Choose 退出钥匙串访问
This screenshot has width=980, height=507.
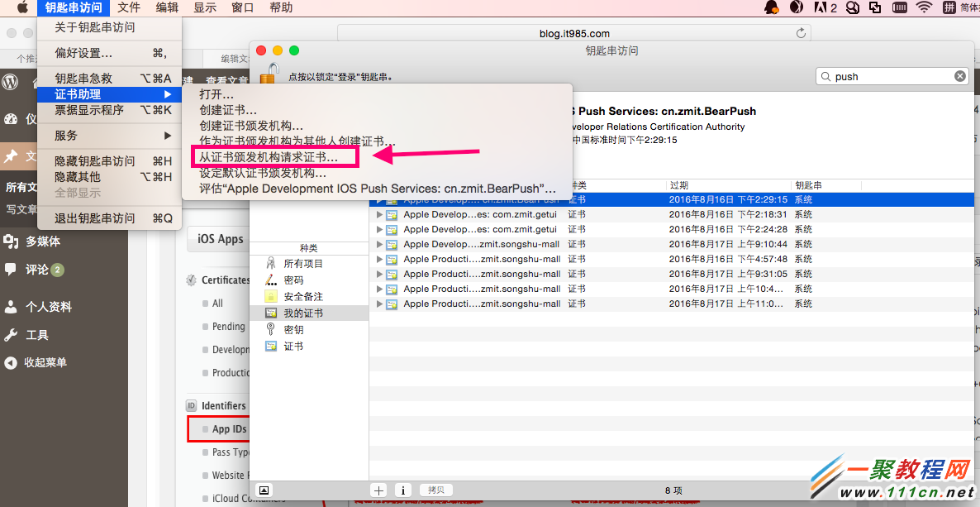coord(109,218)
